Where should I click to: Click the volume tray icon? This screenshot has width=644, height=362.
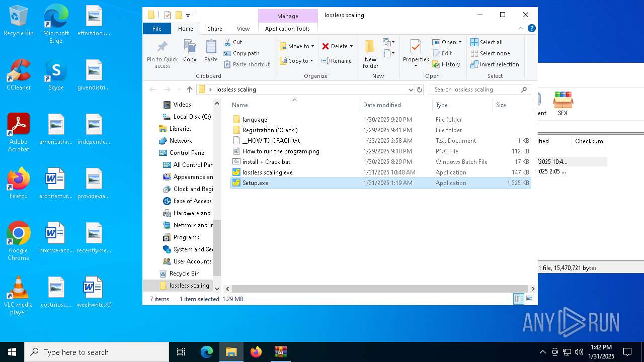[579, 352]
